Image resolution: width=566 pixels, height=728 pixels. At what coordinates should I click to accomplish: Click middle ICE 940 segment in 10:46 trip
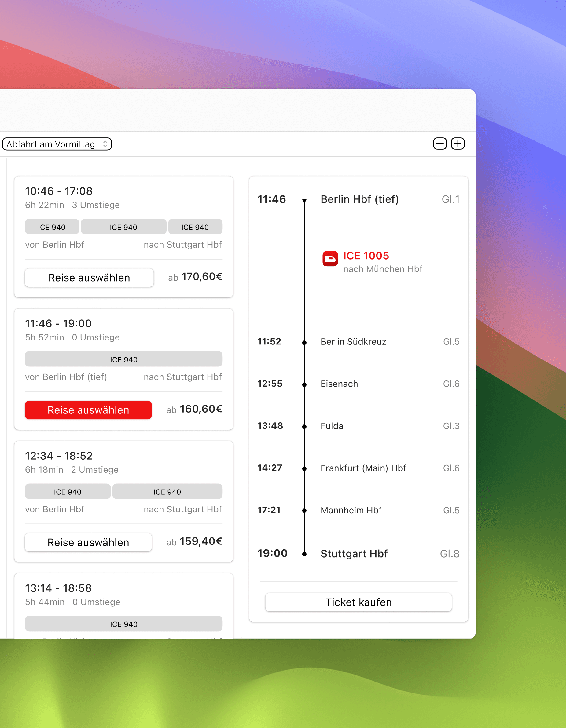[x=123, y=227]
